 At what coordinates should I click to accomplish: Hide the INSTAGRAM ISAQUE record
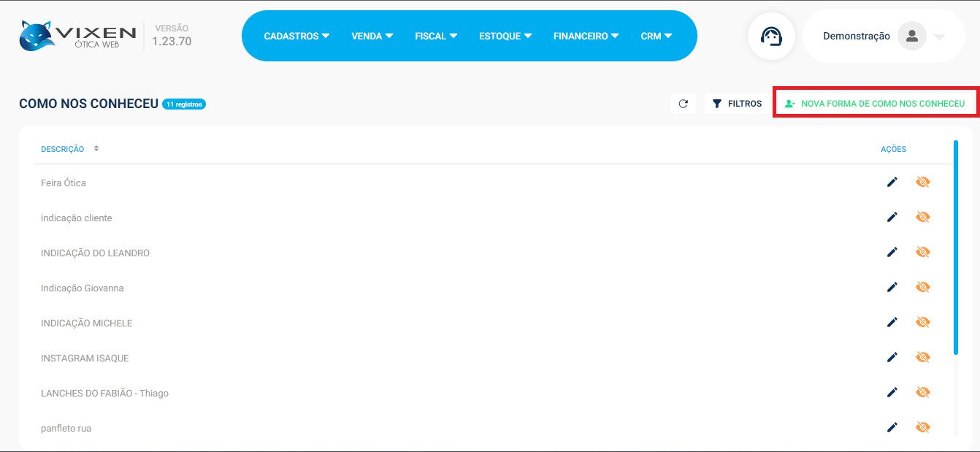(x=922, y=357)
